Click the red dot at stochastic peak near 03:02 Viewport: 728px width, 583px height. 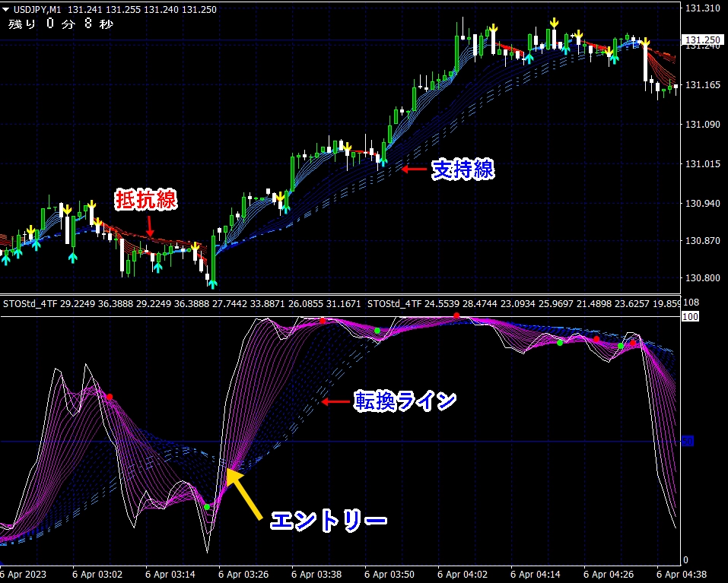(110, 397)
